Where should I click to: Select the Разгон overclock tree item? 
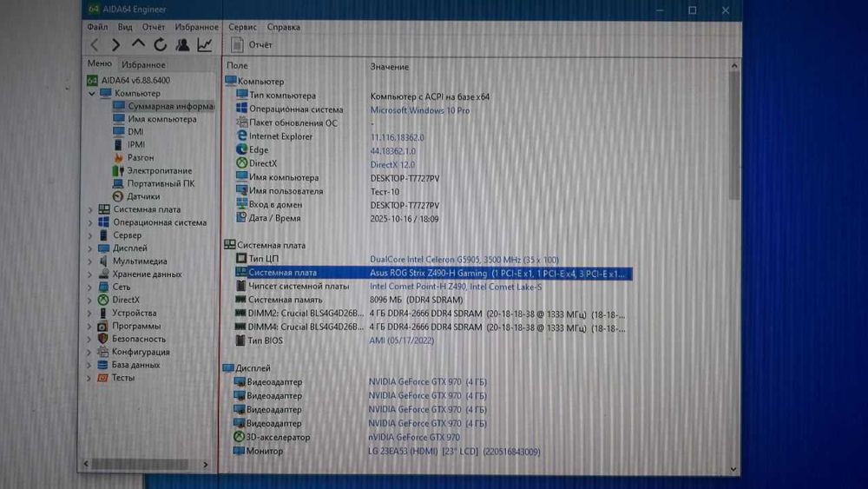141,158
